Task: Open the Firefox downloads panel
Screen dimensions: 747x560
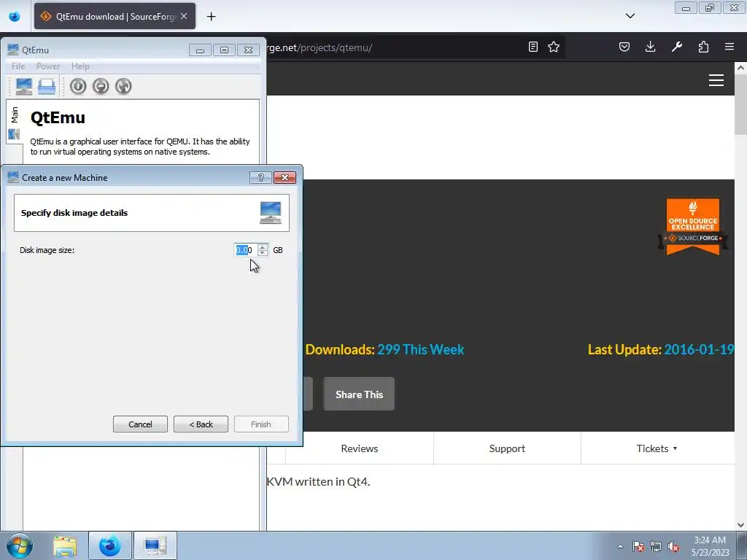Action: pyautogui.click(x=650, y=47)
